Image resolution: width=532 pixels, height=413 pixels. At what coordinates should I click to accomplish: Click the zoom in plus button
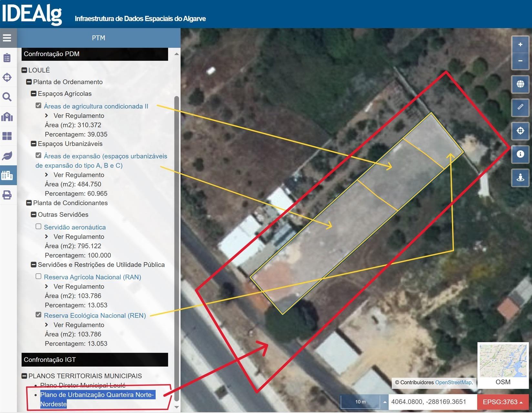pos(520,45)
